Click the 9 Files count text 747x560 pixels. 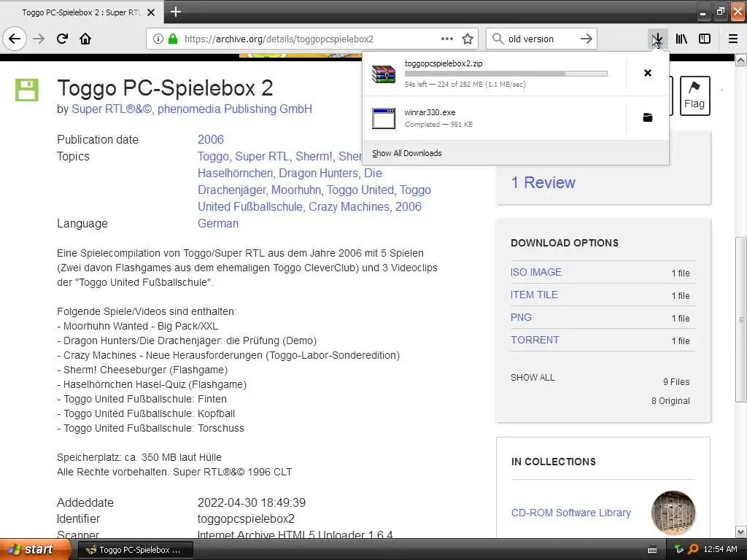pos(676,382)
